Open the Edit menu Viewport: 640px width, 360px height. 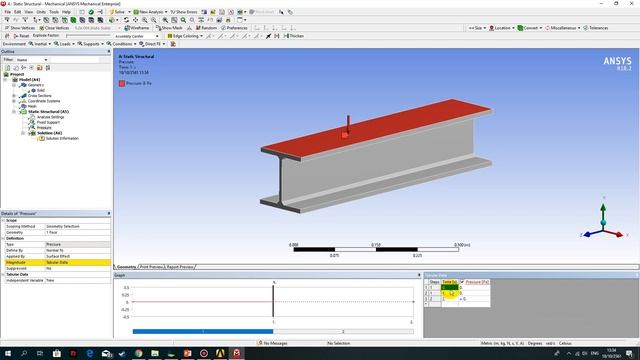(x=18, y=12)
